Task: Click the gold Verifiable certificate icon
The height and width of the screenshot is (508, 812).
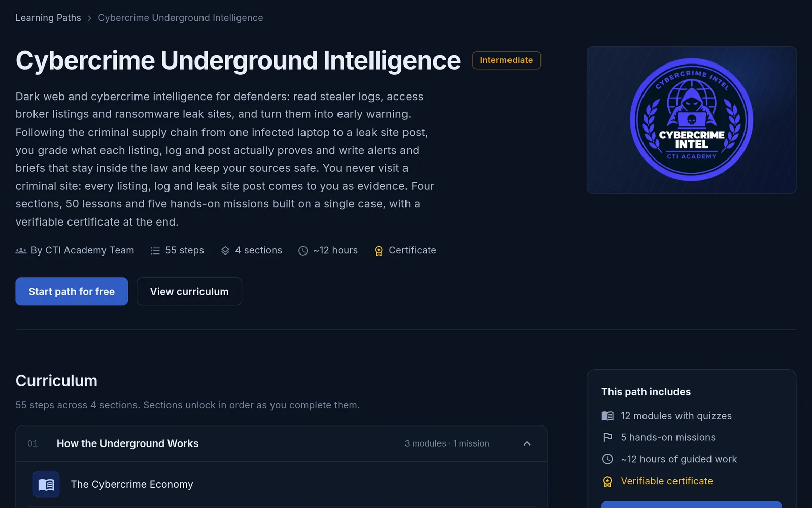Action: (607, 481)
